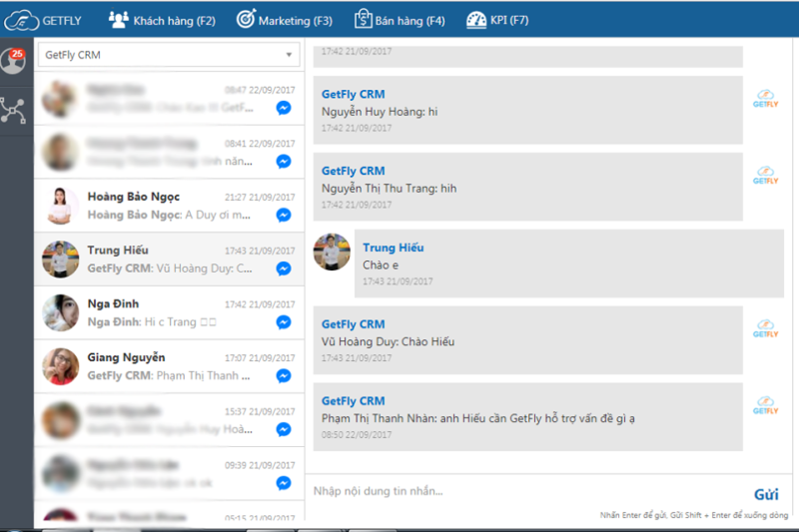Screen dimensions: 799x532
Task: Open Bán hàng (F4) menu
Action: tap(399, 20)
